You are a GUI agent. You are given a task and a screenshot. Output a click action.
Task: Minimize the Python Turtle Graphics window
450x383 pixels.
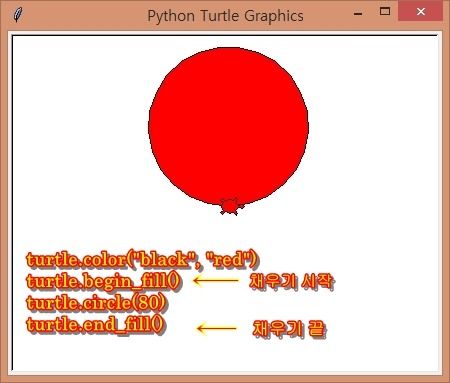click(358, 14)
